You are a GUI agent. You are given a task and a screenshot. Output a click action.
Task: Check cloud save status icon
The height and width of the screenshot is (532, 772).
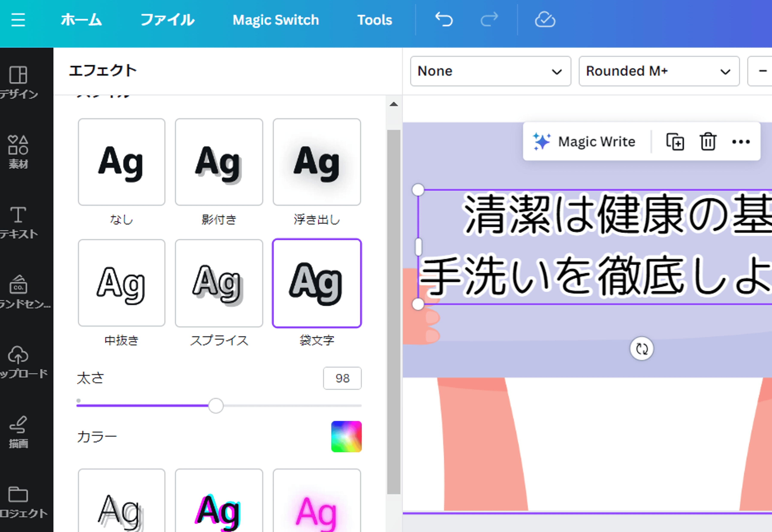click(x=545, y=19)
